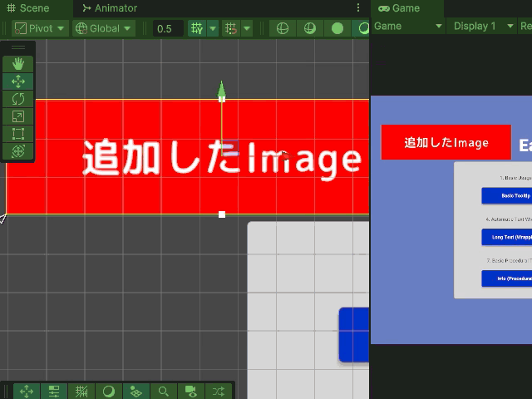Click the Basic Tooltip blue button
The image size is (532, 399).
[507, 195]
